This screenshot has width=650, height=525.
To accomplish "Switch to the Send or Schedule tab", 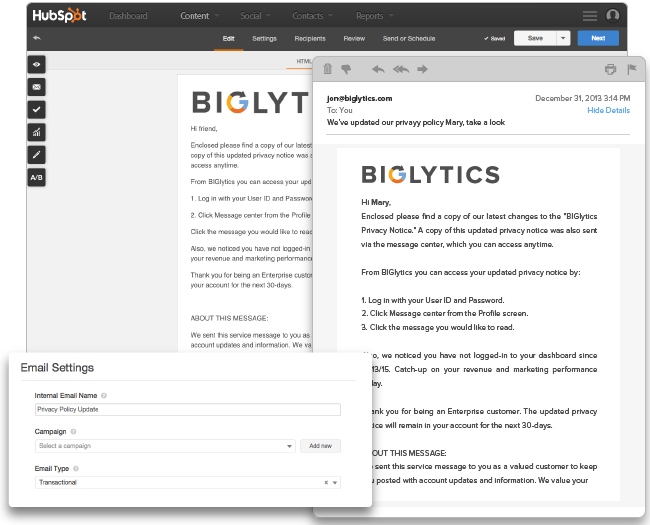I will coord(409,39).
